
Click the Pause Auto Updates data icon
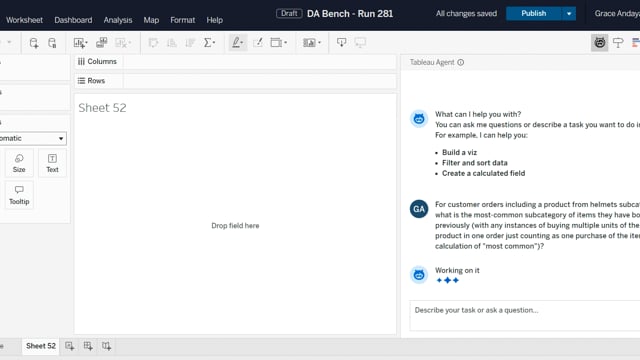52,43
